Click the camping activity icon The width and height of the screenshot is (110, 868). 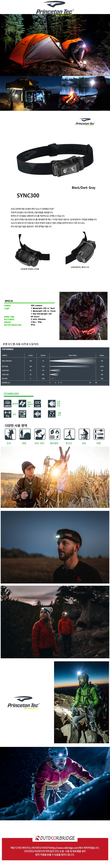point(25,434)
